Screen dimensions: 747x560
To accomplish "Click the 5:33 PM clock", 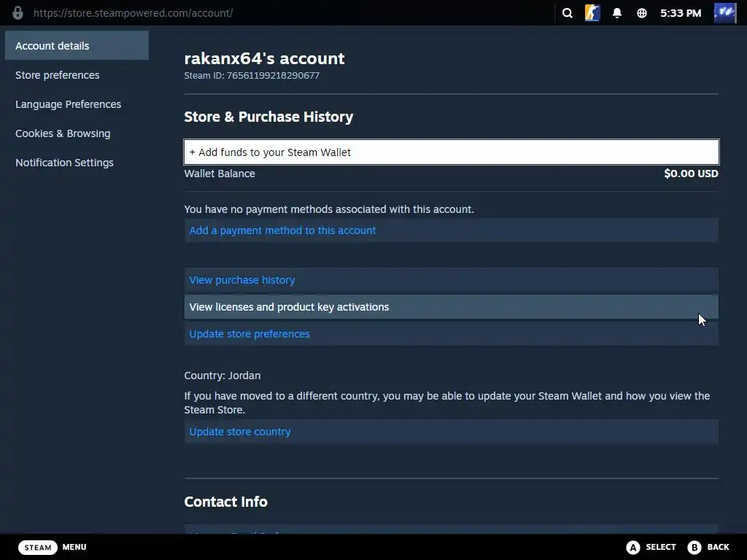I will [x=681, y=13].
